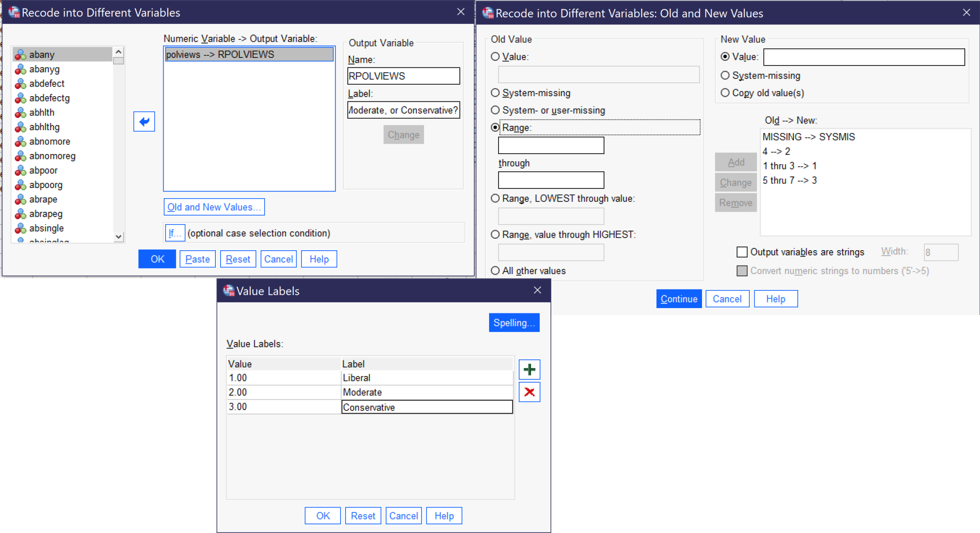Click the variable icon beside abrape

[21, 199]
